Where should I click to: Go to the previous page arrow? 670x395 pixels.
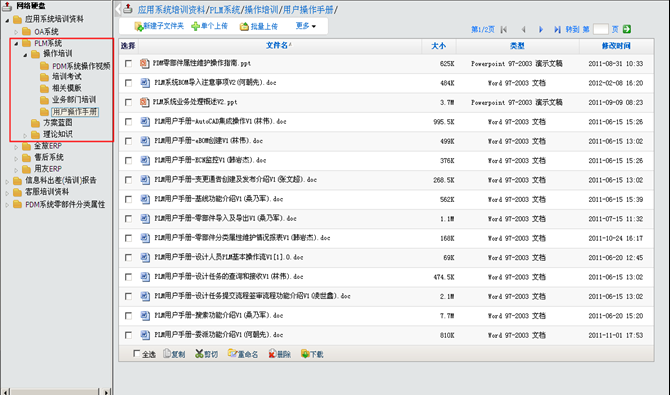tap(523, 29)
